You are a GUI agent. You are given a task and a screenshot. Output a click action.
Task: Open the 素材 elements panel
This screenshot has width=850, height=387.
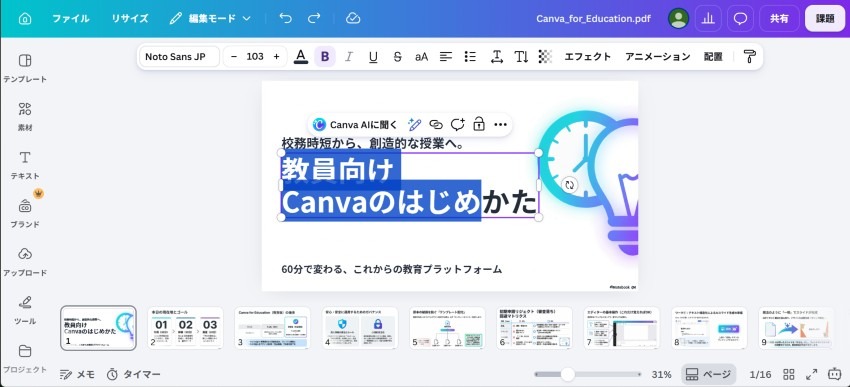(25, 116)
